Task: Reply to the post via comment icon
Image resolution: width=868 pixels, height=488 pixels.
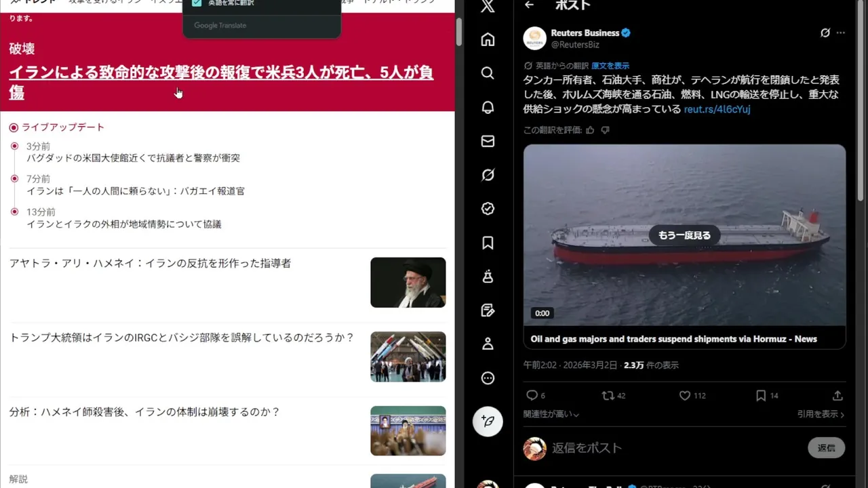Action: [x=532, y=395]
